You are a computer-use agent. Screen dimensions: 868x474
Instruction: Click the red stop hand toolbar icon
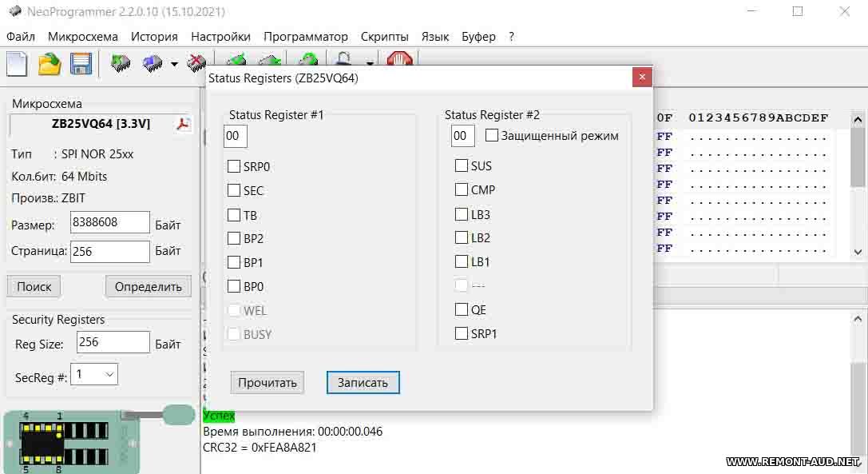click(x=400, y=58)
